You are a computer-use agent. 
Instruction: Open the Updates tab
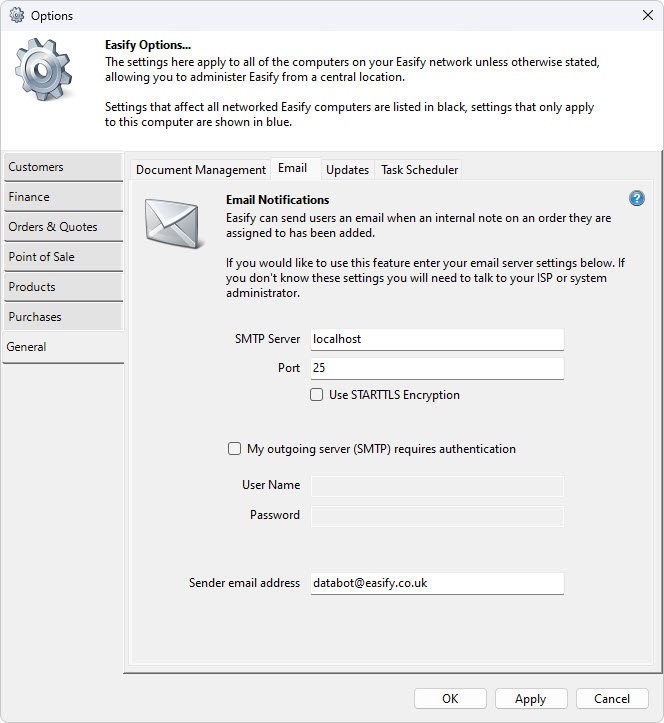pos(347,170)
